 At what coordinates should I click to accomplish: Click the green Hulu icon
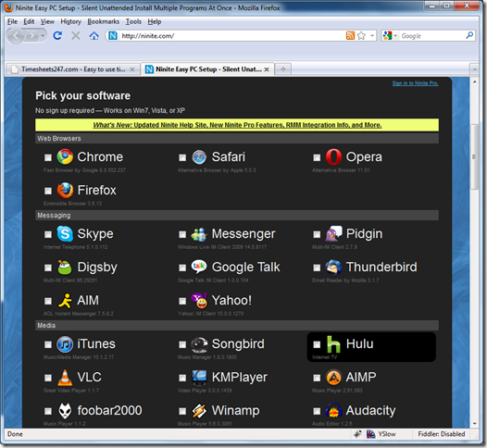(333, 344)
